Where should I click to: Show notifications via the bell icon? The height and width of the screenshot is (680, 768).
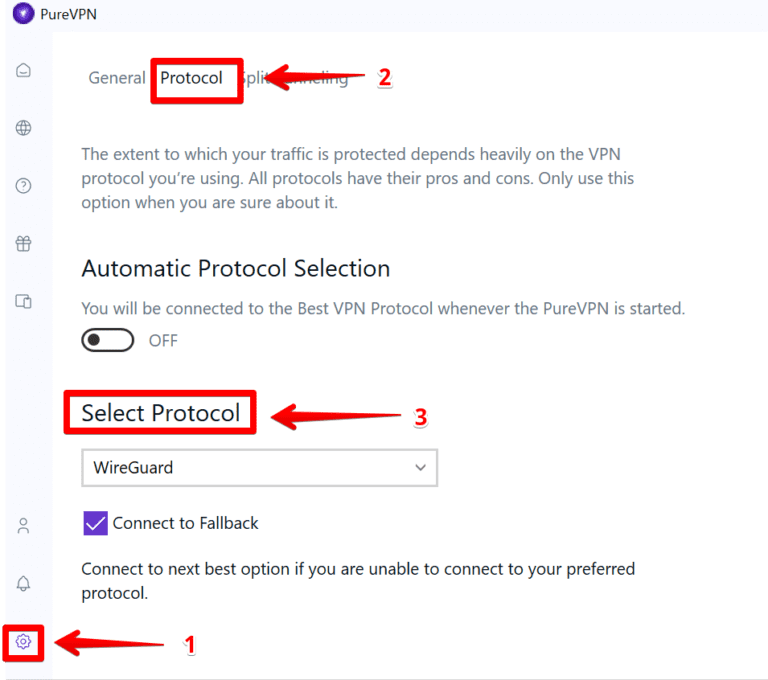(x=23, y=583)
